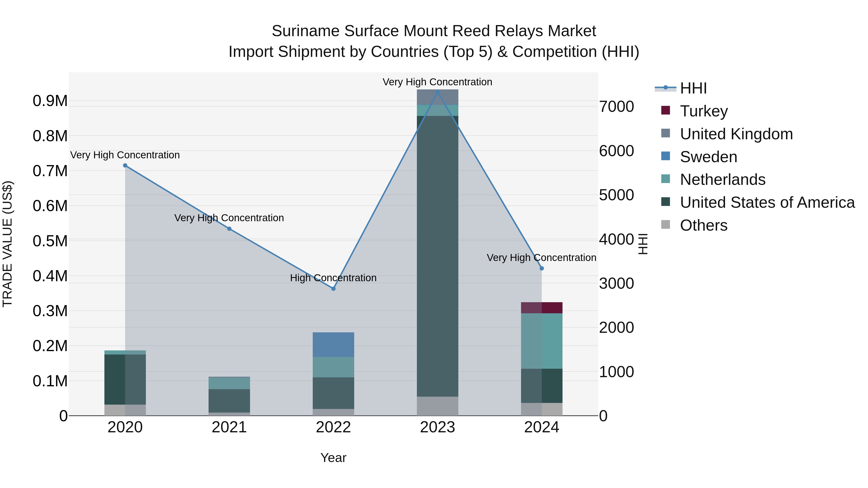Click the Turkey segment of 2024 bar
The image size is (868, 488).
tap(542, 308)
